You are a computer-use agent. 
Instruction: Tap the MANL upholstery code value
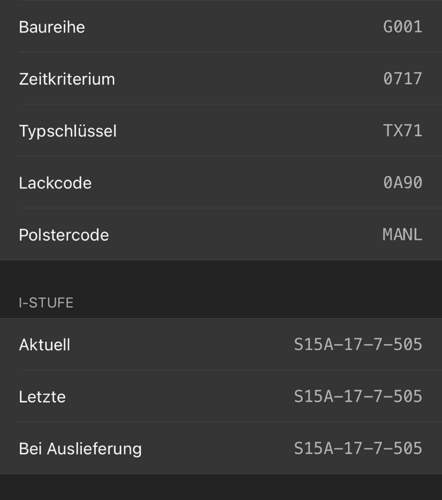coord(402,235)
